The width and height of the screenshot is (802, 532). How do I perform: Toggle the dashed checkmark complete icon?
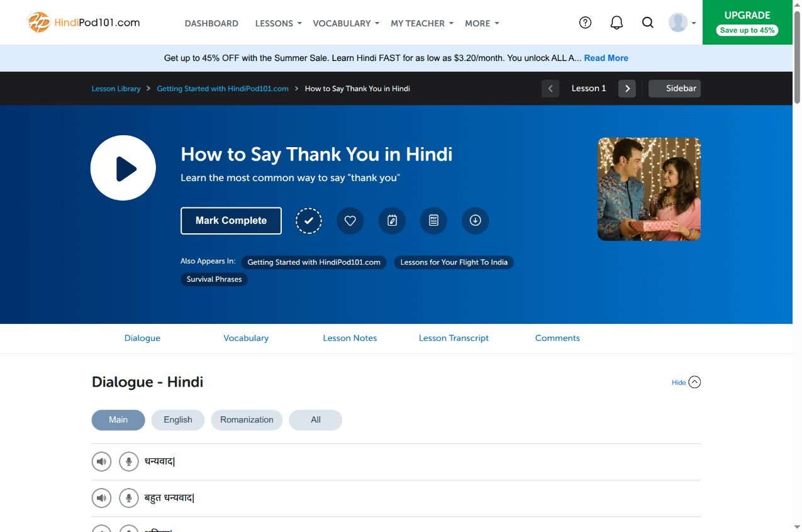point(309,221)
